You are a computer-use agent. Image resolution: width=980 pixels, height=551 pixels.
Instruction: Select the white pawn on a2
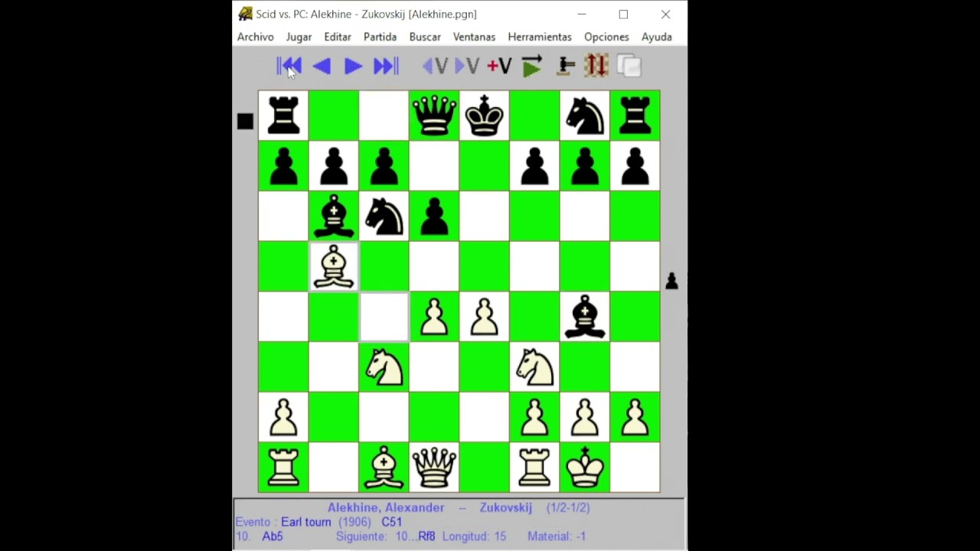[283, 416]
